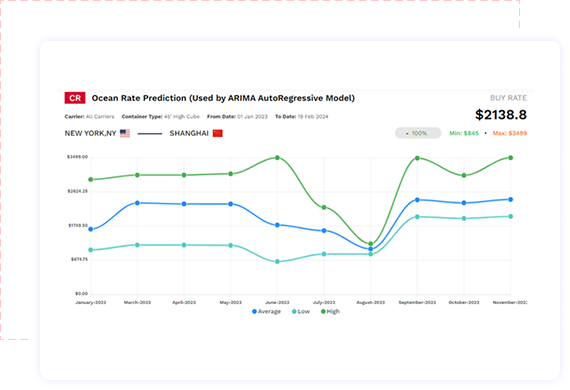
Task: Select High data point for November-2023
Action: tap(511, 158)
